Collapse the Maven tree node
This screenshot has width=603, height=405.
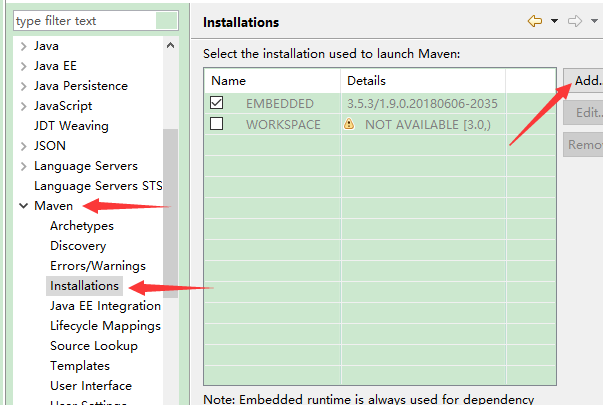pyautogui.click(x=23, y=206)
